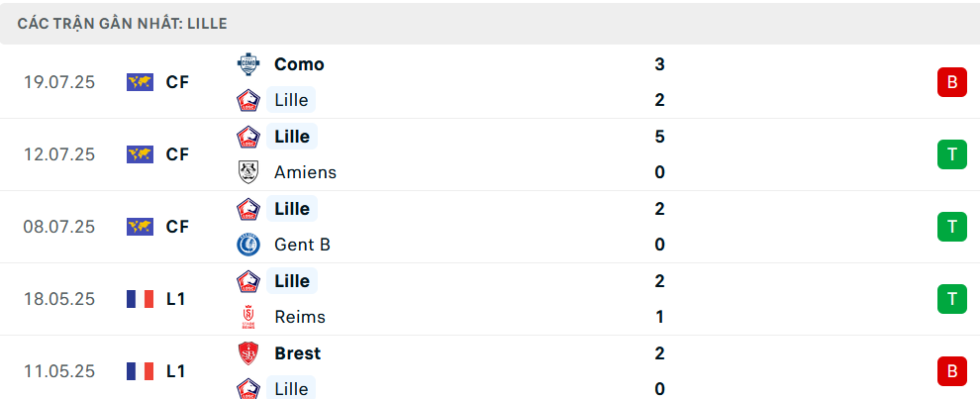Click the Reims club crest icon

pyautogui.click(x=248, y=317)
